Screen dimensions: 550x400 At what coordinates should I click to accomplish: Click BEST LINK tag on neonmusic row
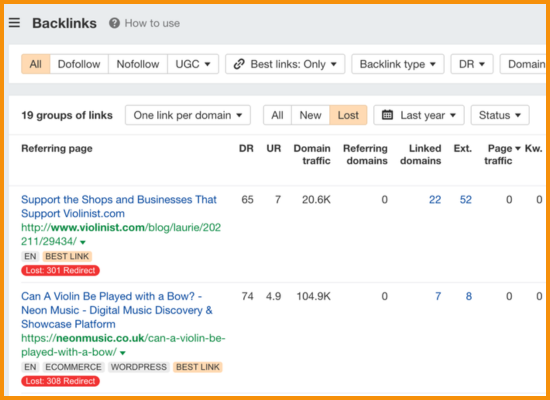(198, 367)
